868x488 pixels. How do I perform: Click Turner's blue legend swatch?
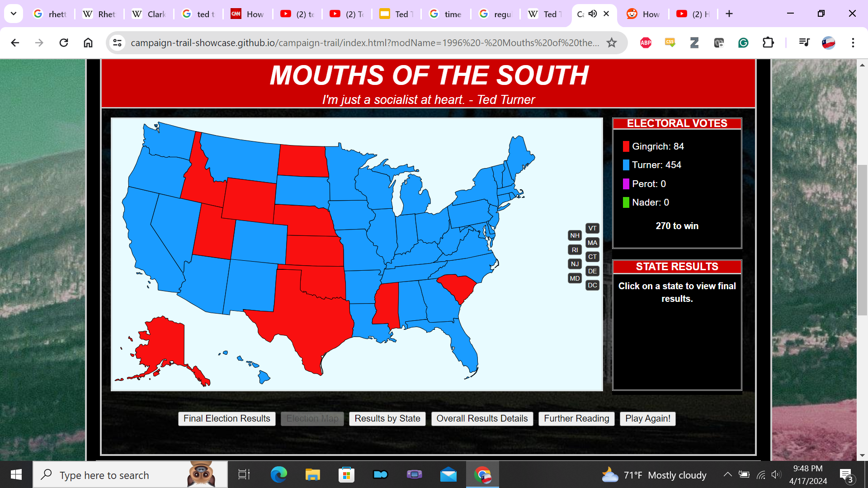[626, 165]
